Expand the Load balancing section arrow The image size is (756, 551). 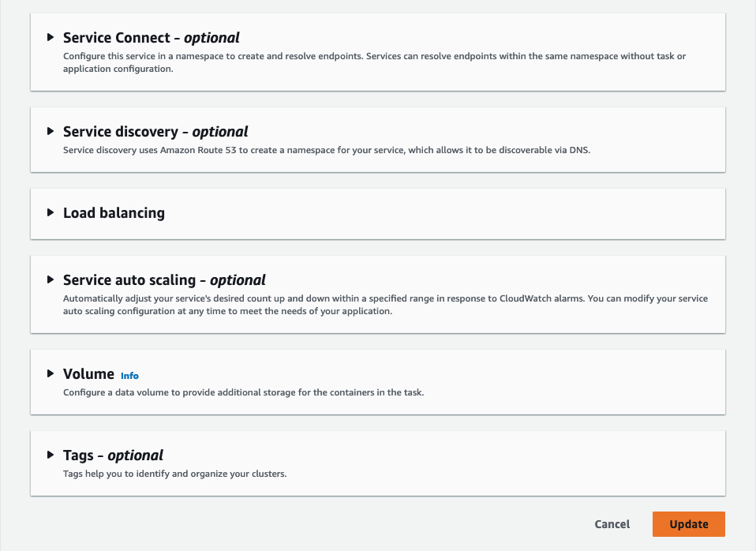click(x=51, y=212)
